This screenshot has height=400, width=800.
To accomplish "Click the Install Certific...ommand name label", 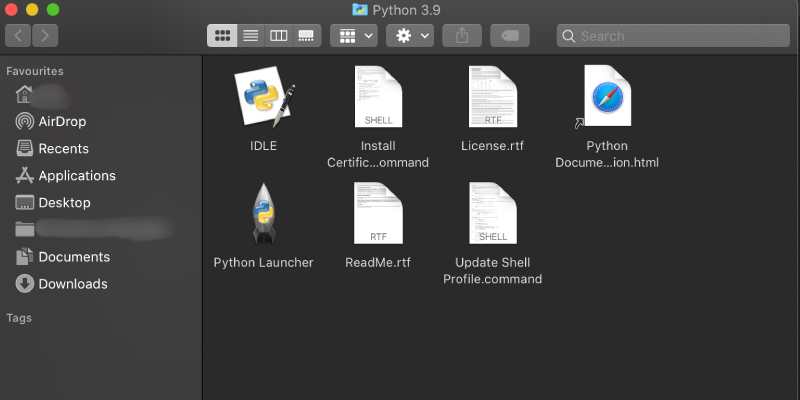I will coord(378,154).
